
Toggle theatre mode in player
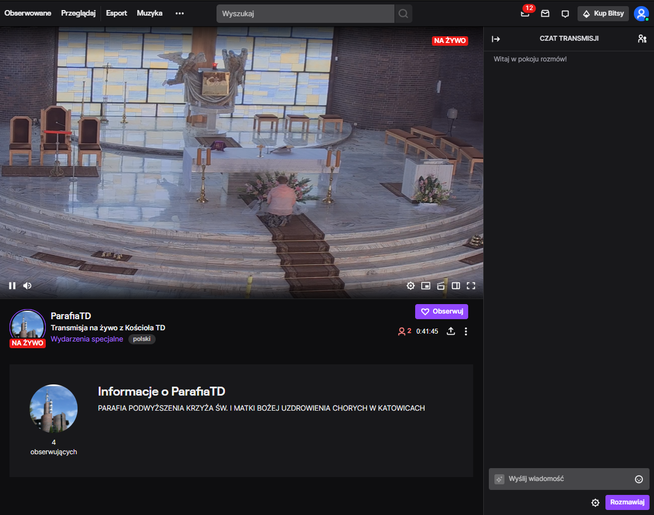click(455, 285)
